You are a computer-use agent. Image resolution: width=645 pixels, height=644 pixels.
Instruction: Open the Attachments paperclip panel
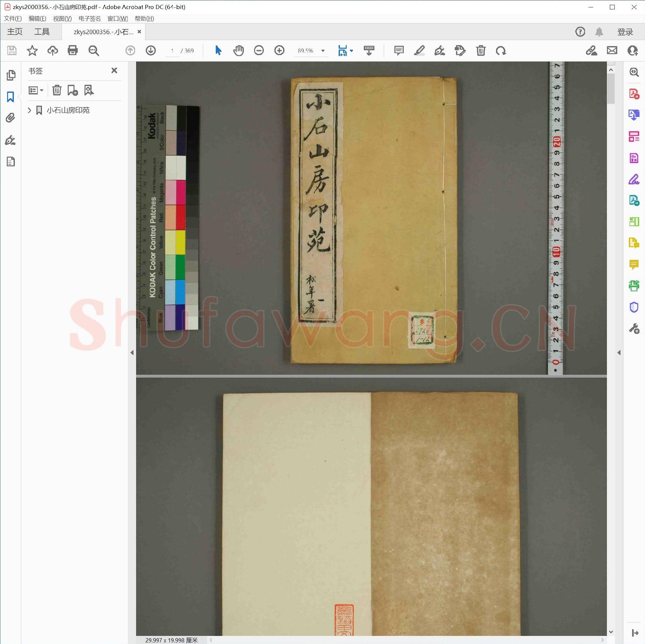pyautogui.click(x=10, y=118)
